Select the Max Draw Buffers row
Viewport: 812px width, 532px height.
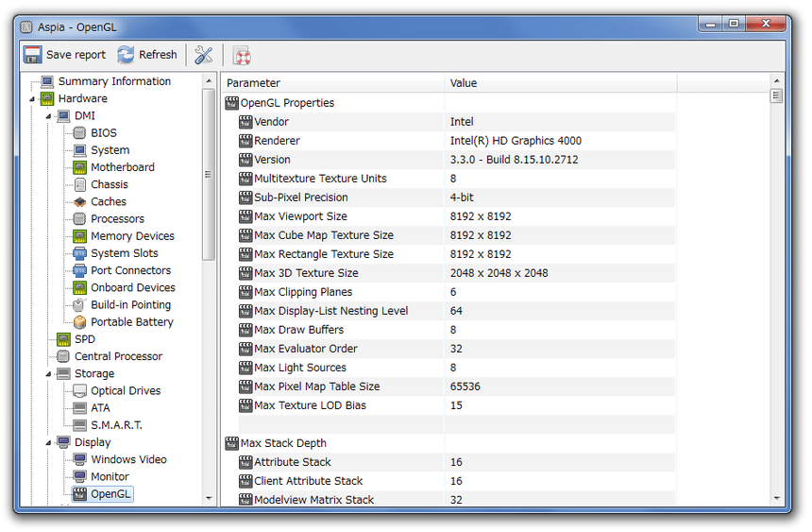(456, 331)
